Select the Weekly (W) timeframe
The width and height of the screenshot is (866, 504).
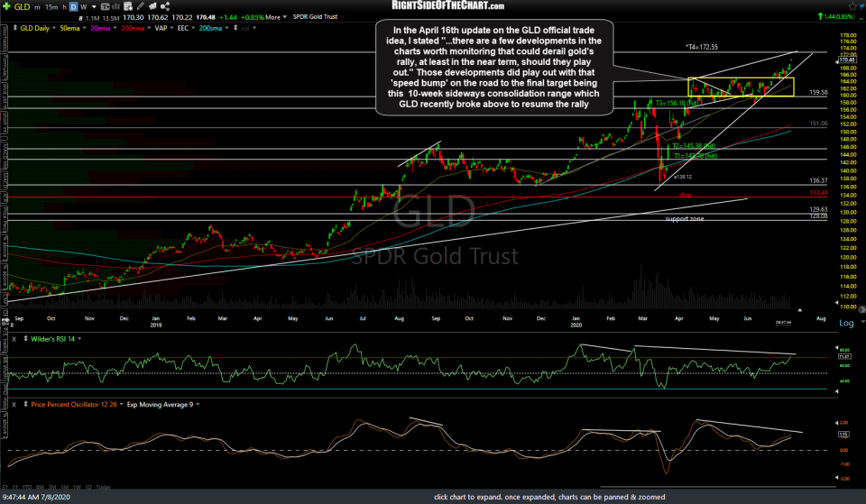[83, 7]
